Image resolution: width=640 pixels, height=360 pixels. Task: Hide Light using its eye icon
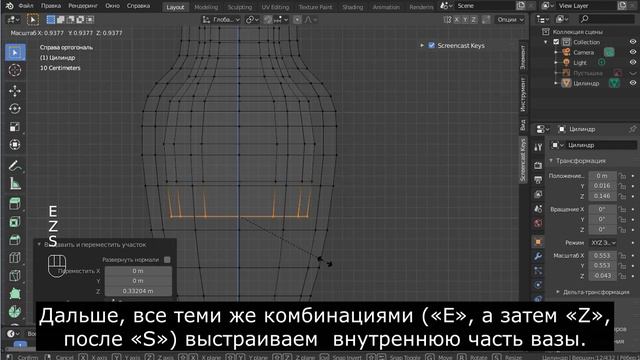click(632, 62)
